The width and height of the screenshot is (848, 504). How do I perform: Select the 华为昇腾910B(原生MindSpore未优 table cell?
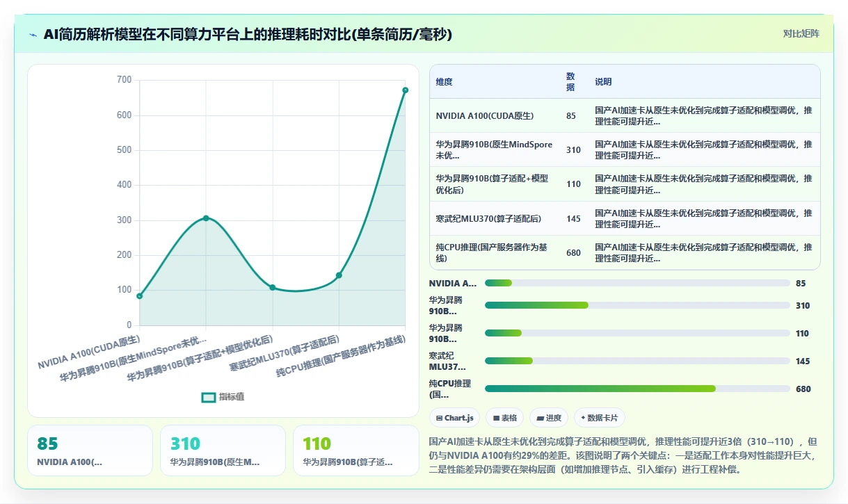coord(495,149)
